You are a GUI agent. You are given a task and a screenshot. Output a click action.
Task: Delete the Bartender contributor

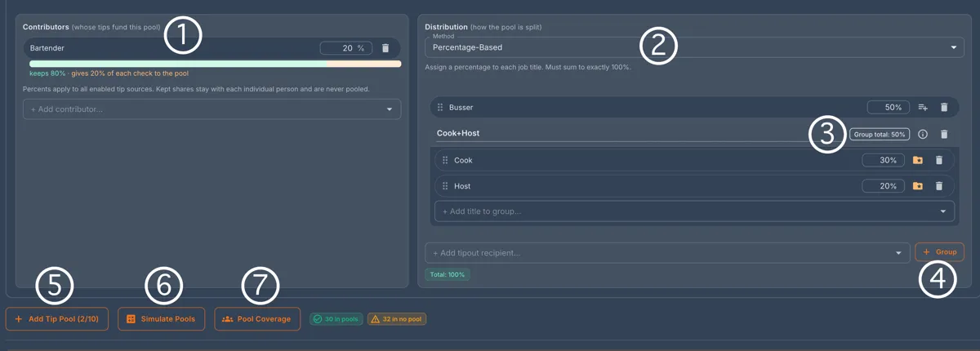tap(385, 48)
